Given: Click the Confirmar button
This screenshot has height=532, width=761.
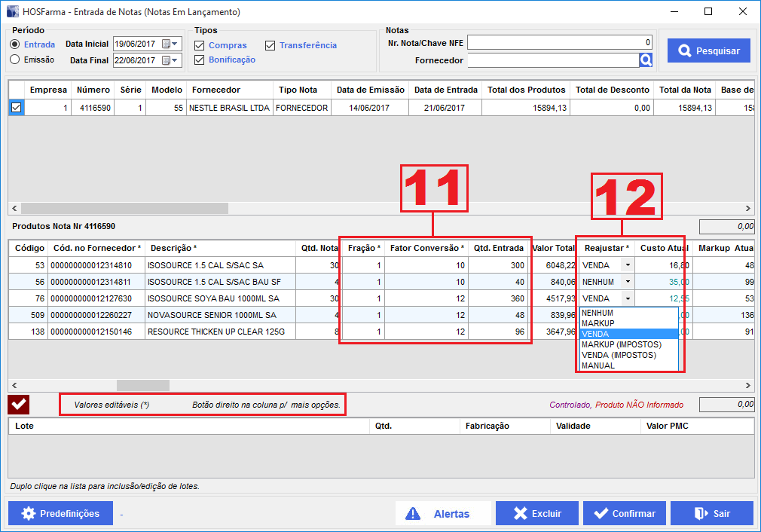Looking at the screenshot, I should (625, 513).
